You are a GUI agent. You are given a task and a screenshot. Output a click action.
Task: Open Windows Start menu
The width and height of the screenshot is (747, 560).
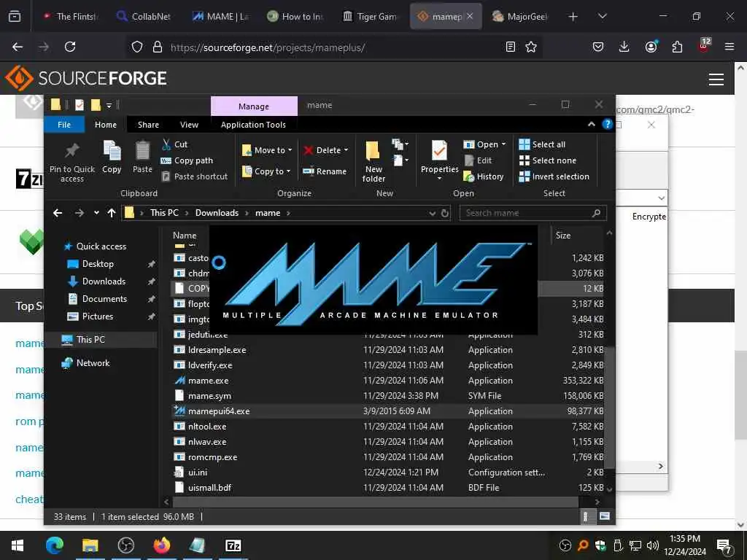tap(18, 545)
